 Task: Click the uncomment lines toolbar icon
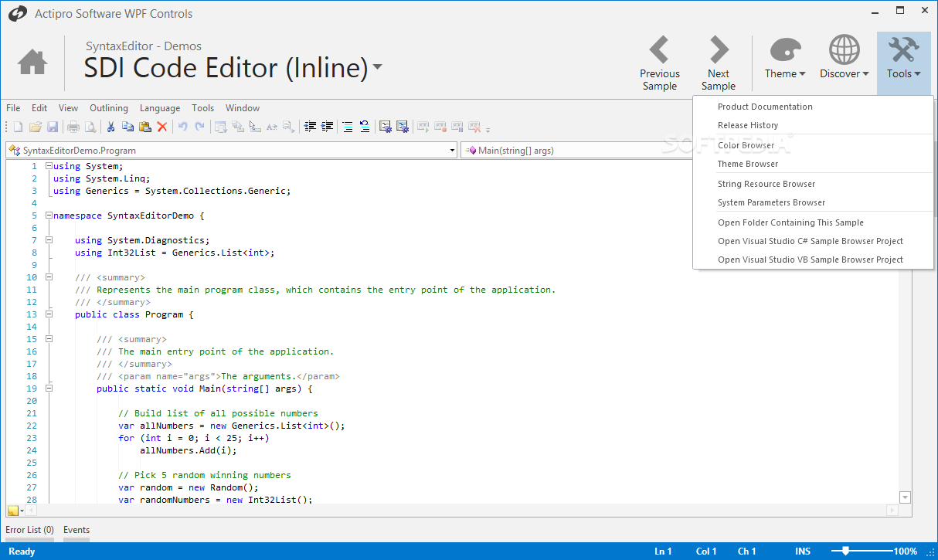(365, 127)
